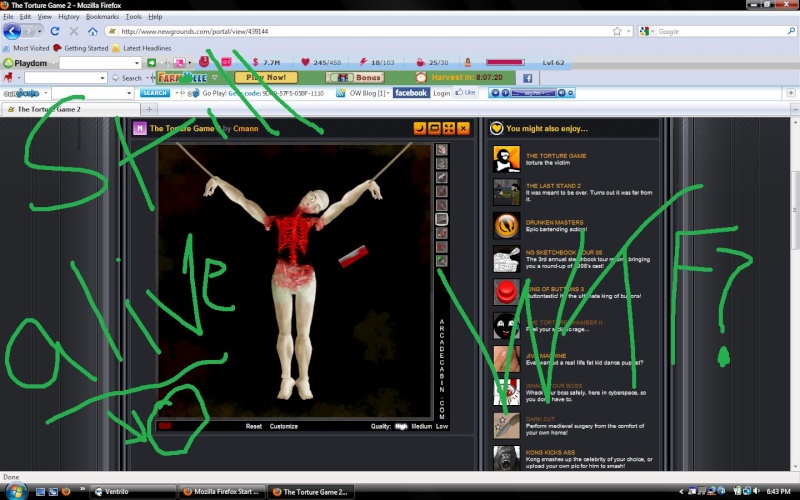Select the hand grab tool in game

[x=441, y=149]
